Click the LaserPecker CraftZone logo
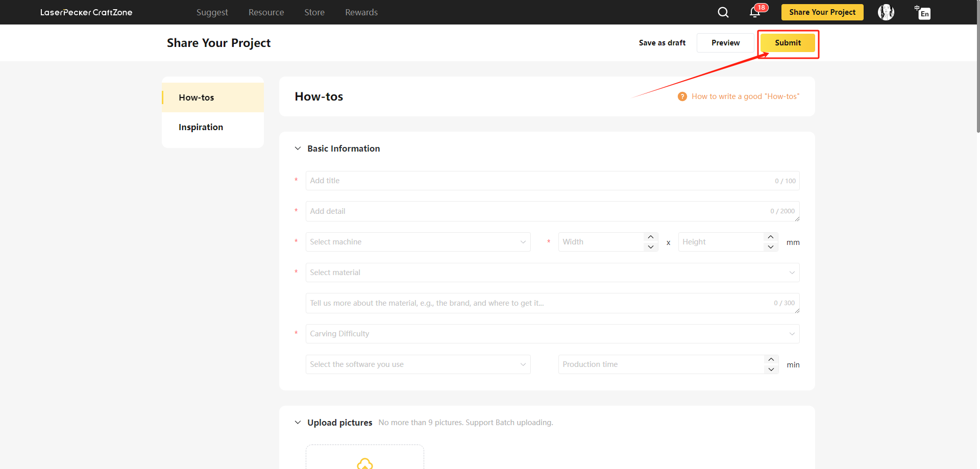Image resolution: width=980 pixels, height=469 pixels. 86,12
